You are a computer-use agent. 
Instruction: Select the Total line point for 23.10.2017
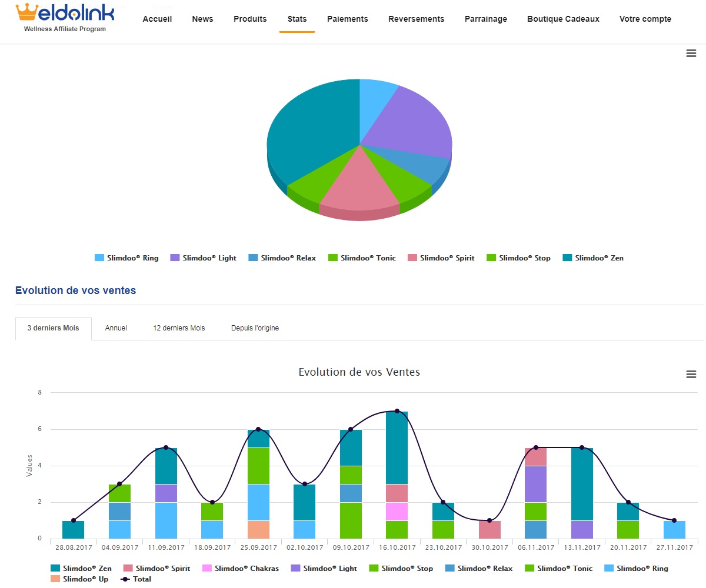[x=443, y=502]
